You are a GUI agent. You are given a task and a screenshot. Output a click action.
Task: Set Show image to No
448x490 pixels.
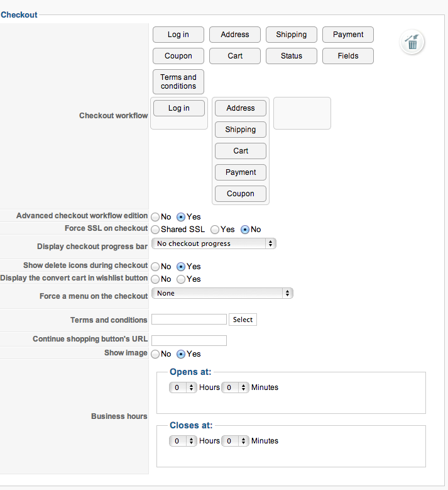pos(155,354)
